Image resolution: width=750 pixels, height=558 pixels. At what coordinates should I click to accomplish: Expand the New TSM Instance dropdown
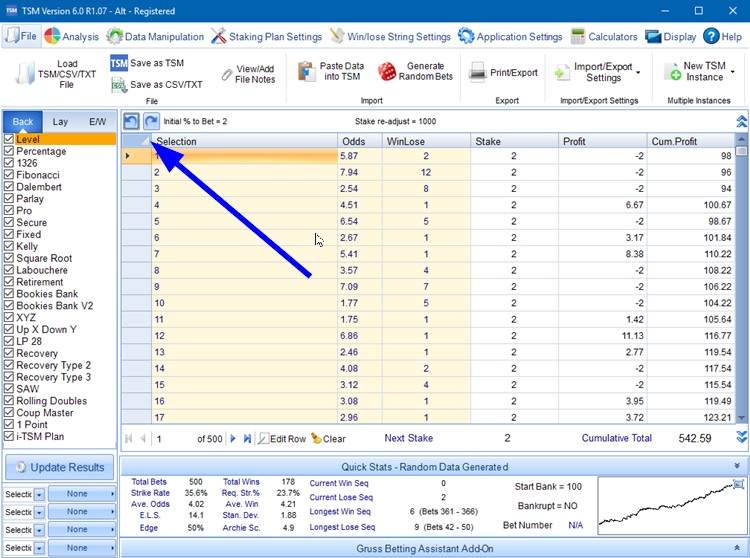click(733, 72)
